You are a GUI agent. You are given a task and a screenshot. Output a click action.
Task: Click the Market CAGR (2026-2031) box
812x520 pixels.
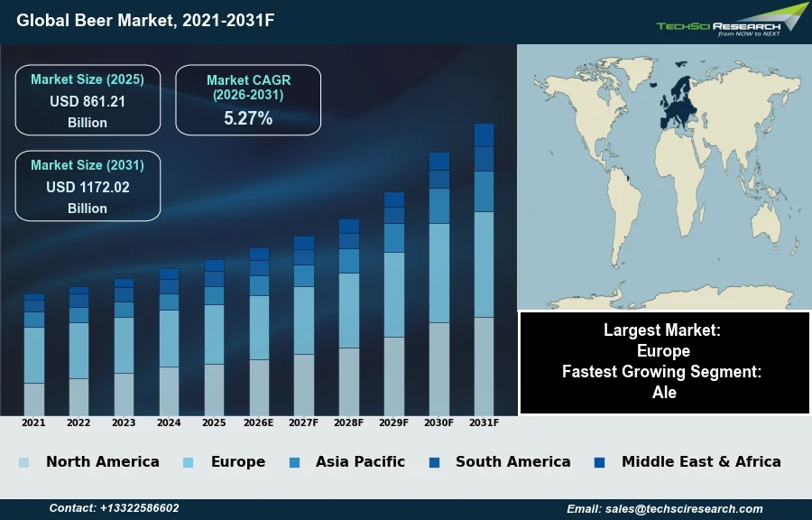(x=248, y=100)
